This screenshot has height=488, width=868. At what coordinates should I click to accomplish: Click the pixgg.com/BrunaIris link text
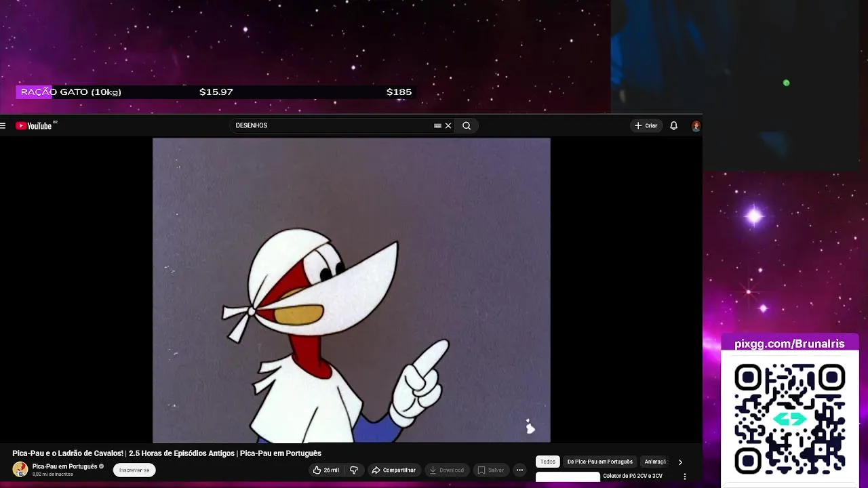tap(789, 344)
